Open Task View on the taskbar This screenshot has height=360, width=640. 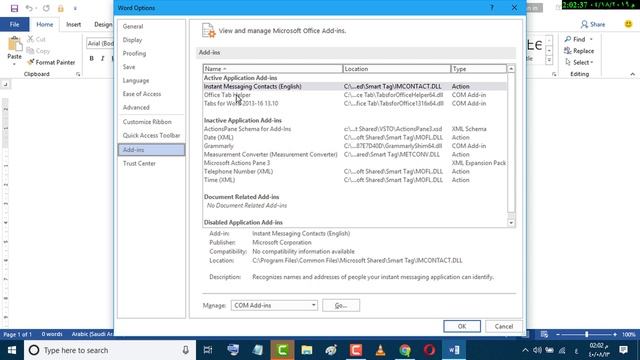[x=208, y=350]
